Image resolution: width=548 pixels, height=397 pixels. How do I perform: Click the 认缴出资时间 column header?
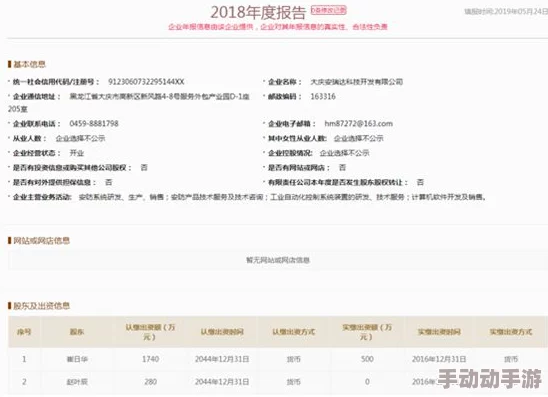(222, 332)
